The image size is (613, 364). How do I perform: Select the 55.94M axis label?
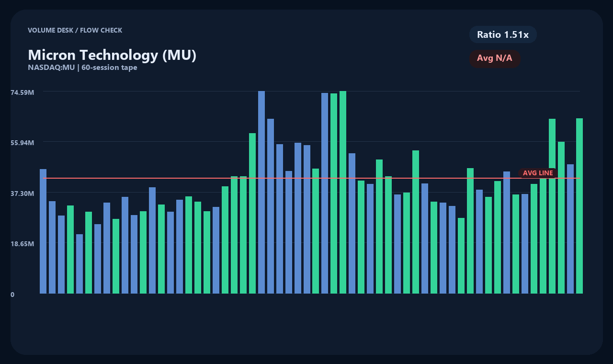23,143
